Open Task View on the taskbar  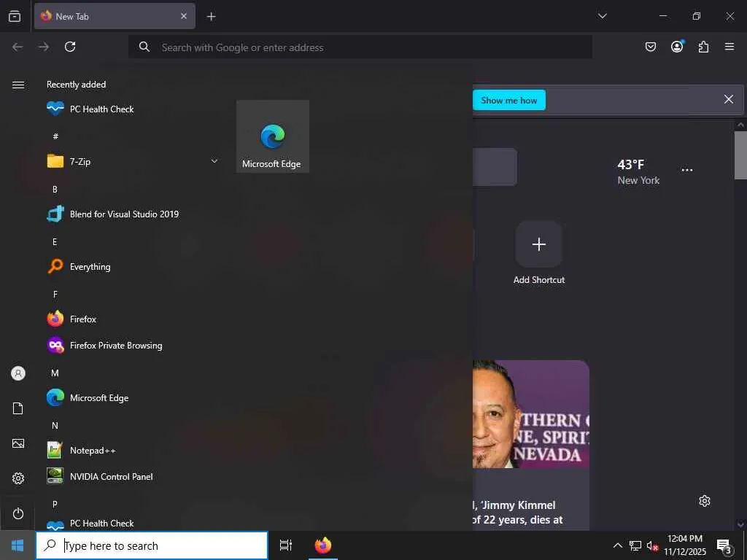click(x=285, y=545)
